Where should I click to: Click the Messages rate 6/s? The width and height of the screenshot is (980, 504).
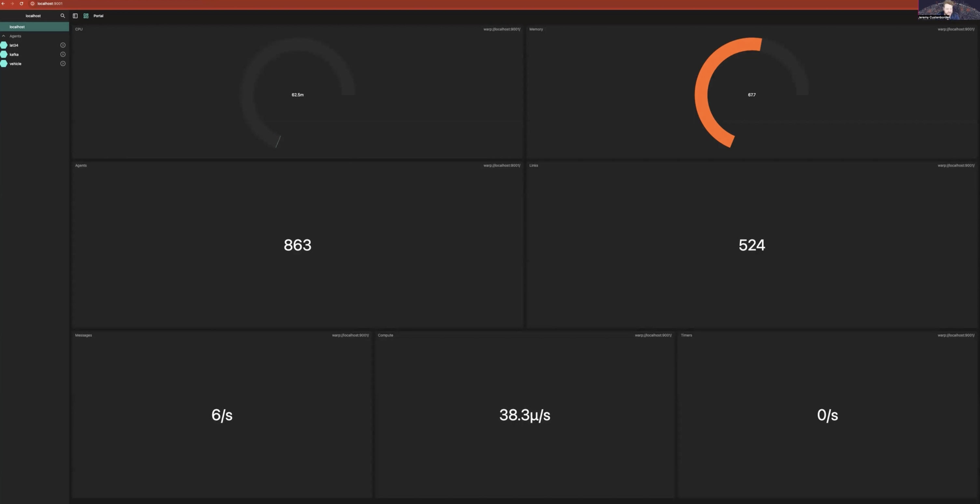tap(222, 415)
